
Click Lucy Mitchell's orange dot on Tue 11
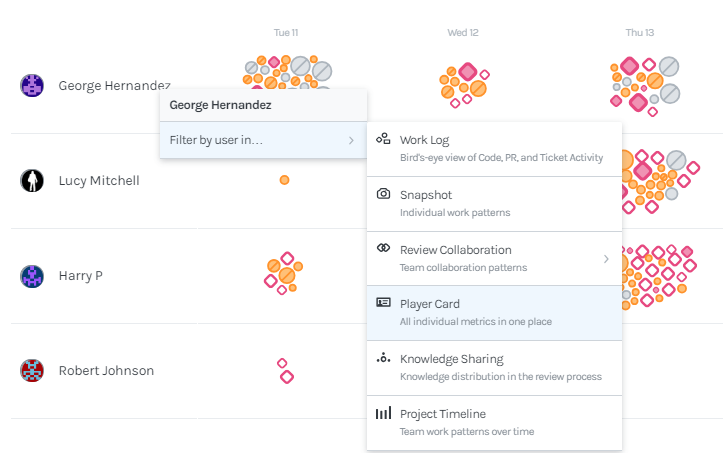[284, 180]
